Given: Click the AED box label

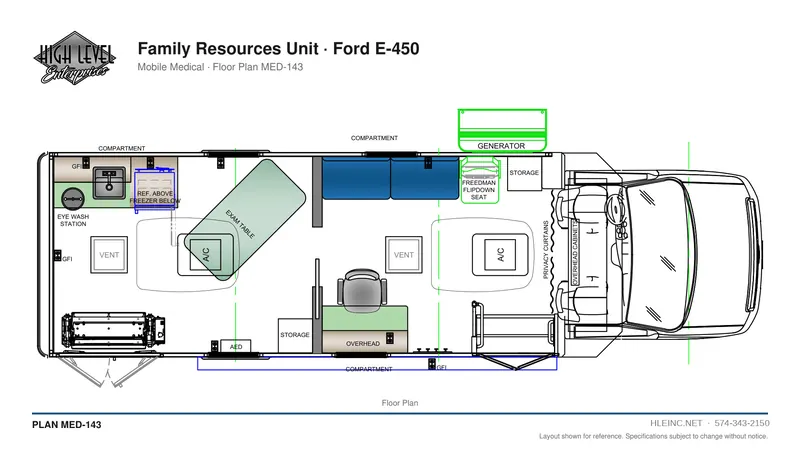Looking at the screenshot, I should pos(236,347).
